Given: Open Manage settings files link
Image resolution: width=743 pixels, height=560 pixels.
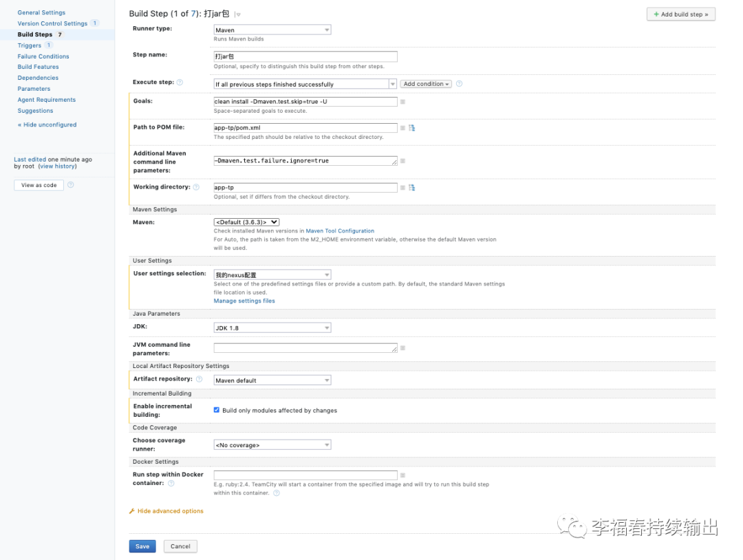Looking at the screenshot, I should coord(244,301).
